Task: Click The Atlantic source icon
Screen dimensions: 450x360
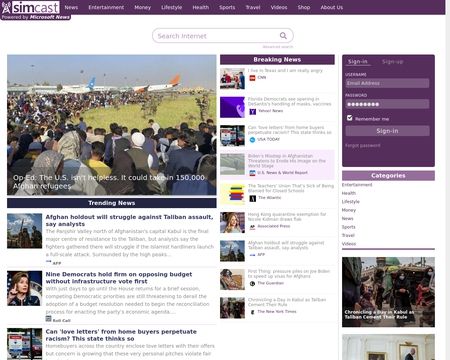Action: [253, 198]
